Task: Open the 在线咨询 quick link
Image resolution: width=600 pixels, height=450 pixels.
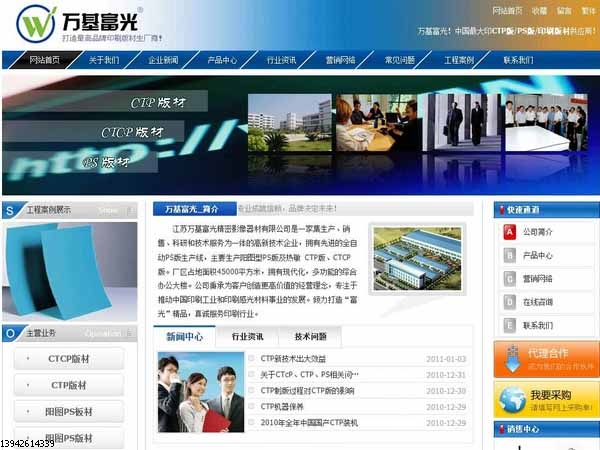Action: click(x=538, y=302)
